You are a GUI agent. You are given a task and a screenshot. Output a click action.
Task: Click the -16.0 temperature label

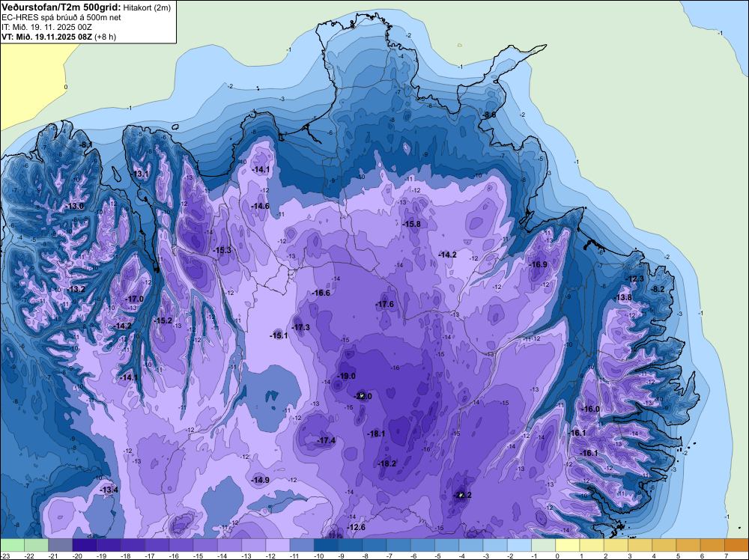(590, 409)
